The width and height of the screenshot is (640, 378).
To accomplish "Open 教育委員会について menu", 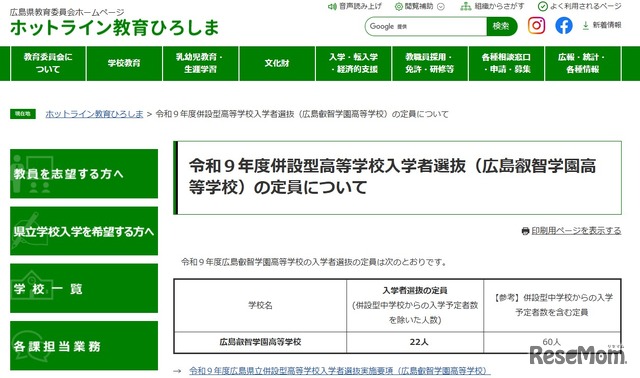I will point(48,63).
